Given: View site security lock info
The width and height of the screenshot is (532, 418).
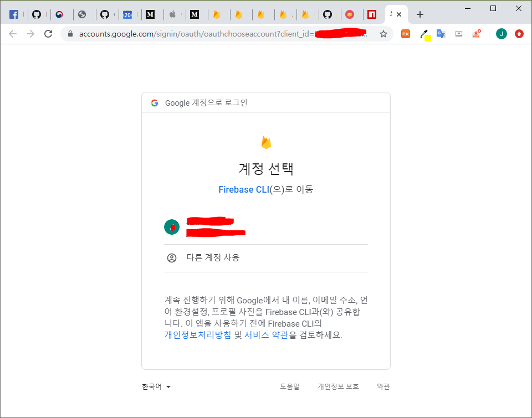Looking at the screenshot, I should coord(70,34).
